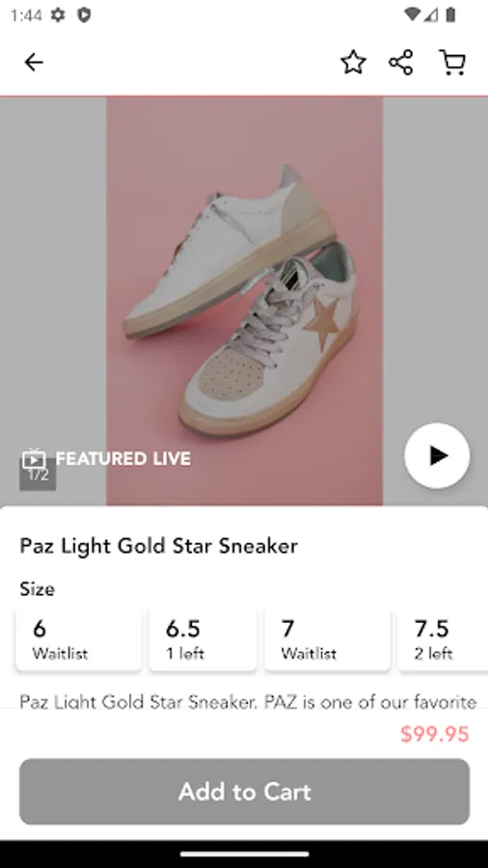The image size is (488, 868).
Task: Expand the product description text
Action: coord(248,701)
